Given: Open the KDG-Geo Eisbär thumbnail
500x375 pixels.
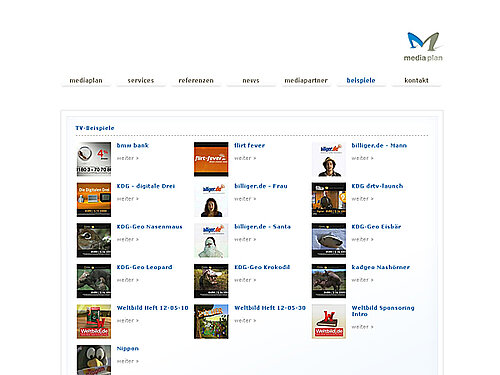Looking at the screenshot, I should click(329, 240).
